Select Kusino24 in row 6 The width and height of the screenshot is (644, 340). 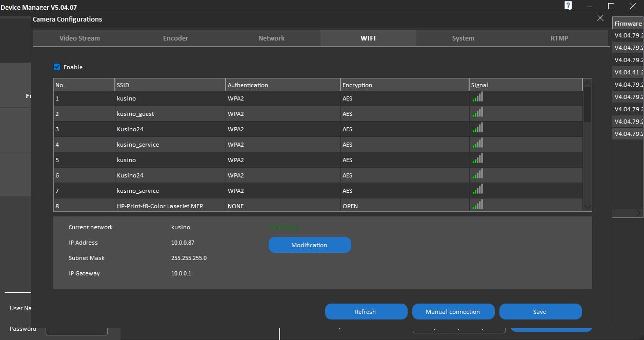[318, 175]
